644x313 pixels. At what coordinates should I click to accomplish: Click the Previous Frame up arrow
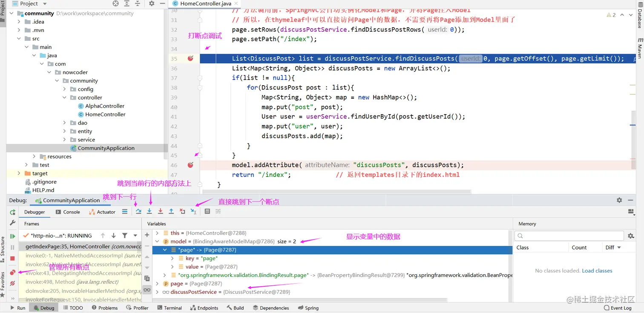tap(103, 235)
